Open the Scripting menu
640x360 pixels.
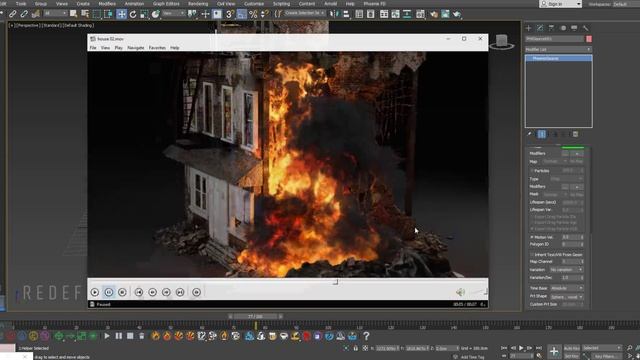coord(281,4)
